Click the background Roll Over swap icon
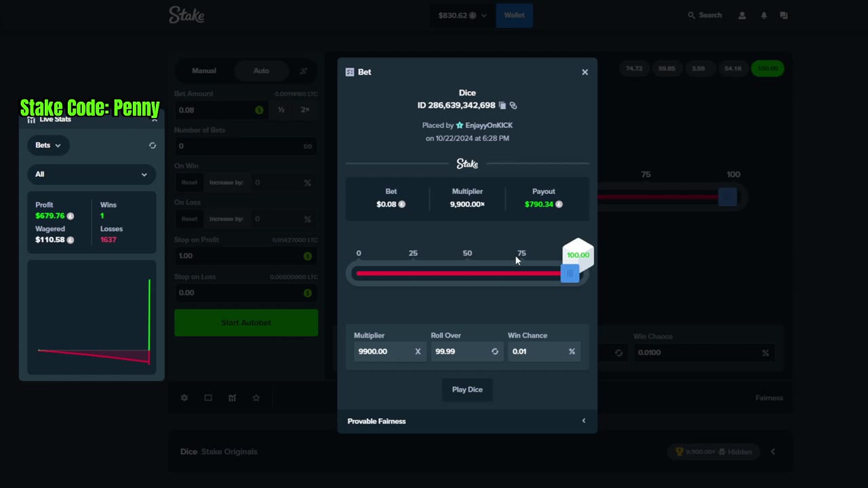The width and height of the screenshot is (868, 488). pyautogui.click(x=618, y=352)
